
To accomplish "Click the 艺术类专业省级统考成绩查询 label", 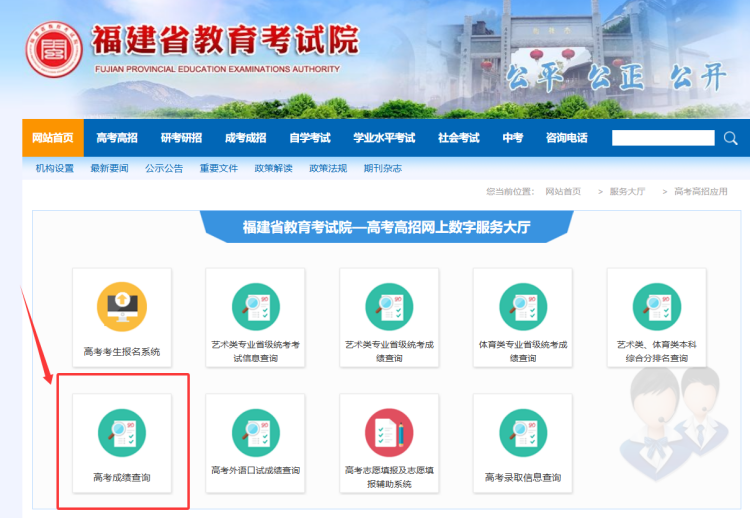I will click(389, 351).
